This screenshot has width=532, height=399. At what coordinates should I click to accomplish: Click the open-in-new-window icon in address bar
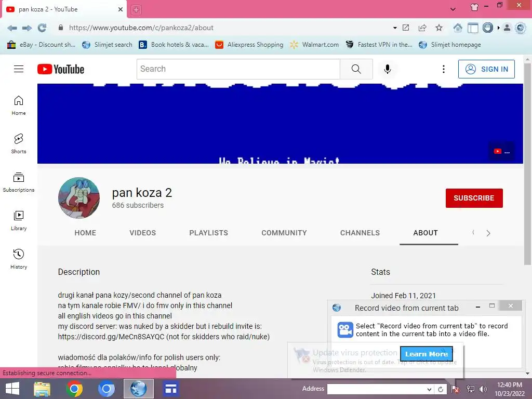tap(406, 28)
